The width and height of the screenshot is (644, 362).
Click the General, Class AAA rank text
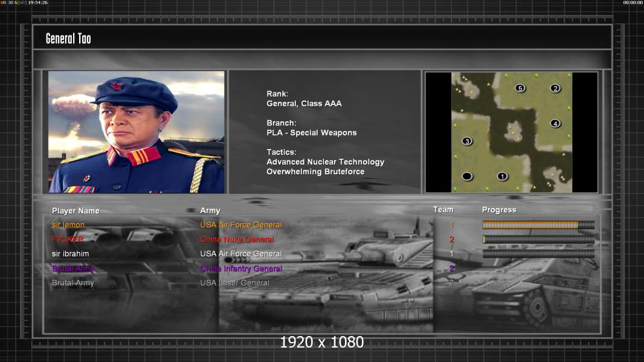[x=304, y=104]
